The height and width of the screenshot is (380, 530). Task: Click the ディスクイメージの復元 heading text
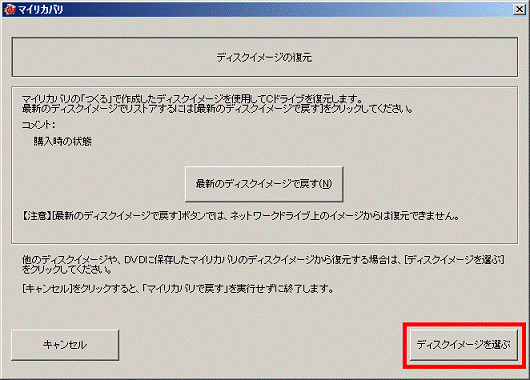[x=264, y=57]
